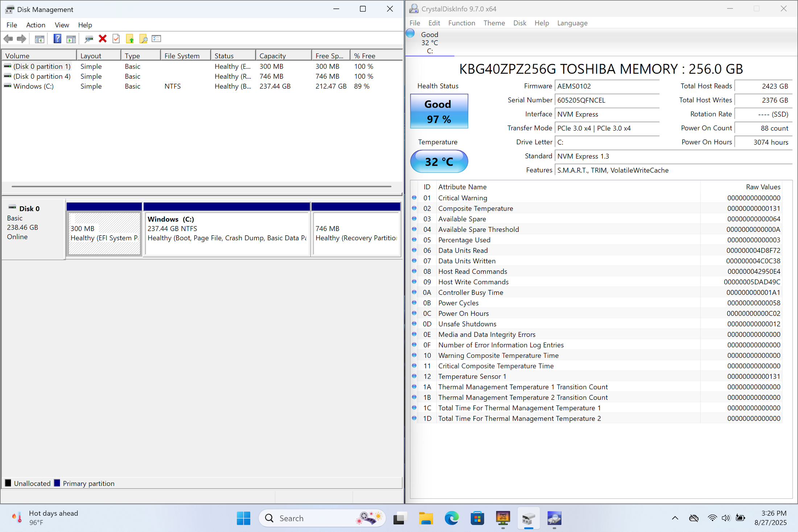The height and width of the screenshot is (532, 798).
Task: Click the Primary partition legend color swatch
Action: pyautogui.click(x=57, y=483)
